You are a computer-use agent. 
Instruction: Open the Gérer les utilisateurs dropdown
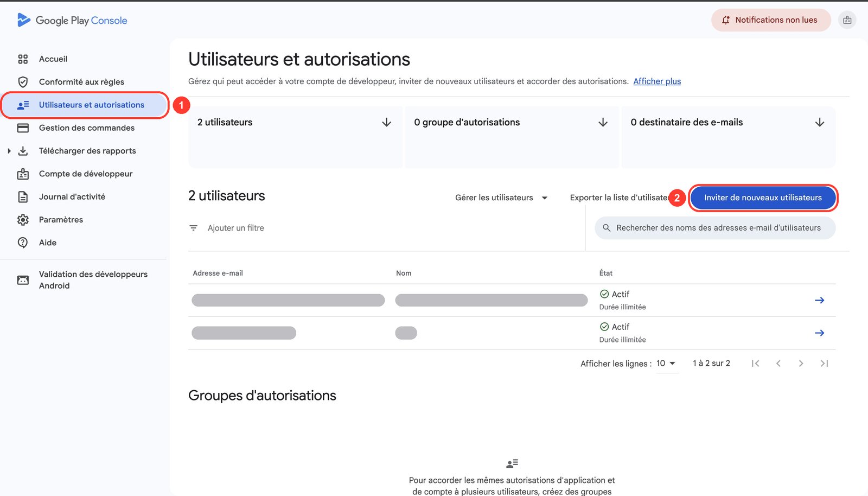[501, 198]
